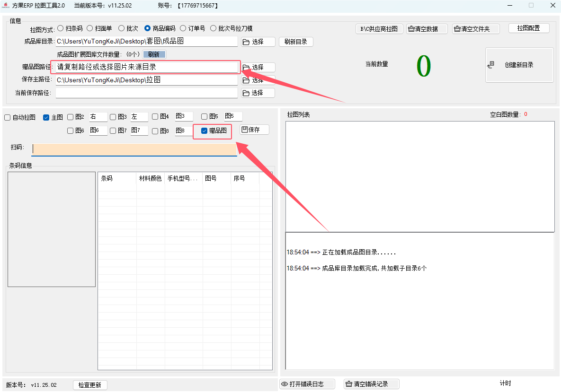This screenshot has width=561, height=392.
Task: Click the 条码 column header
Action: click(117, 178)
